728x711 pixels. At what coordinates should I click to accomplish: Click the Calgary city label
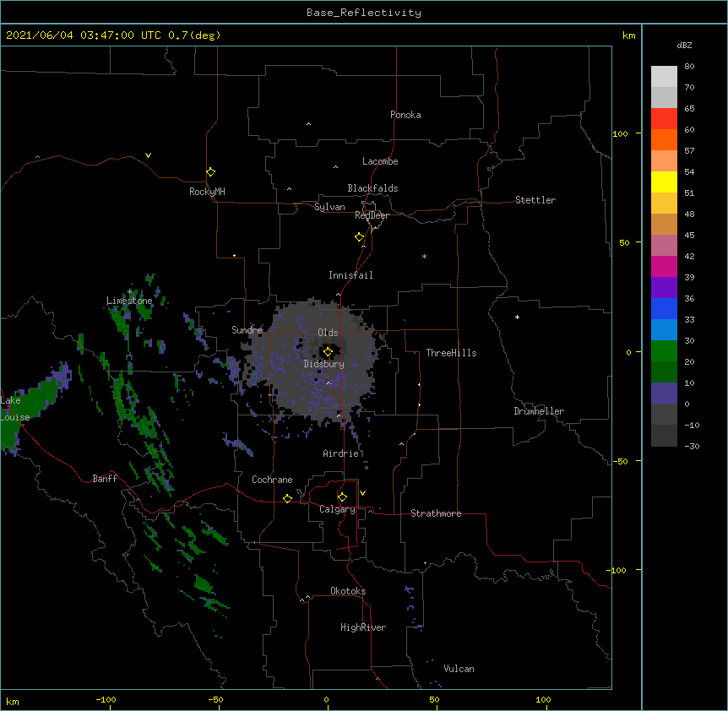click(x=337, y=509)
